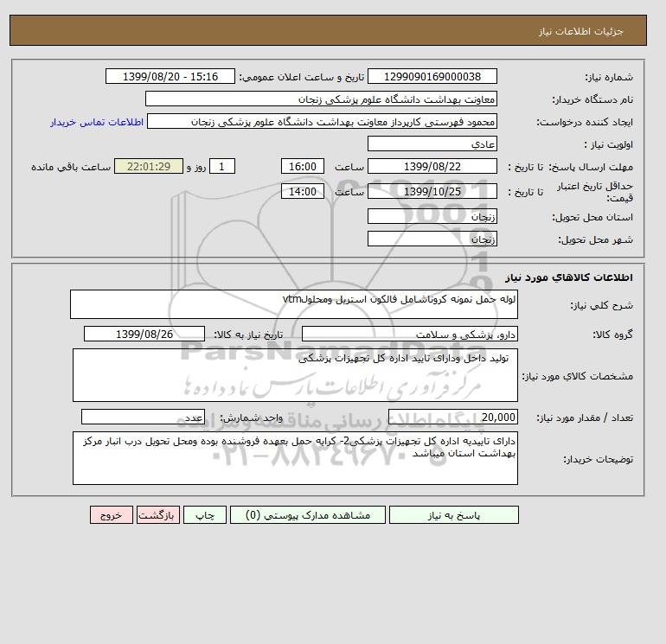Click the جزئیات اطلاعات نیاز header title
This screenshot has height=644, width=666.
[580, 31]
